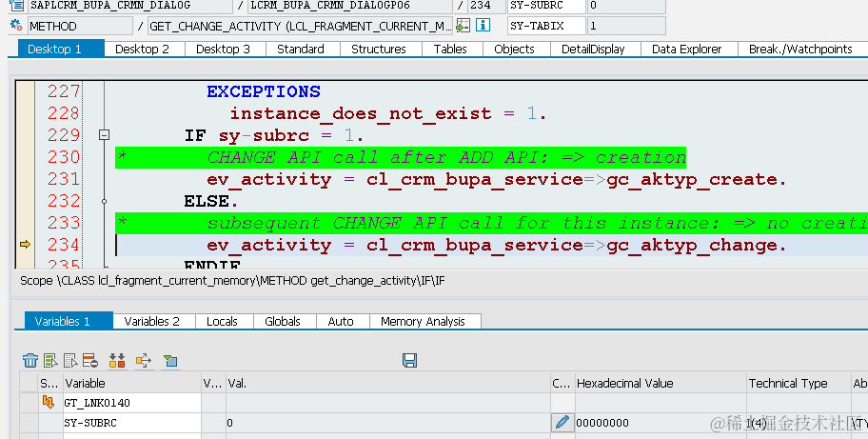Click line number 231 in the gutter
This screenshot has height=439, width=868.
tap(63, 179)
